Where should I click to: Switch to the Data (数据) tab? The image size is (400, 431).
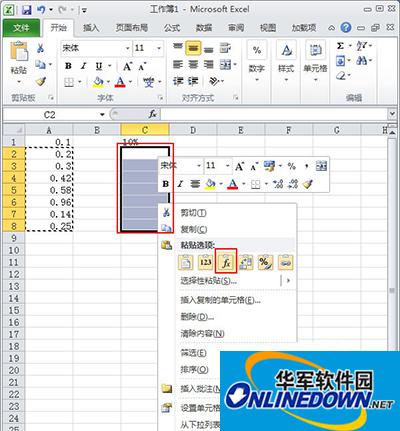tap(204, 28)
